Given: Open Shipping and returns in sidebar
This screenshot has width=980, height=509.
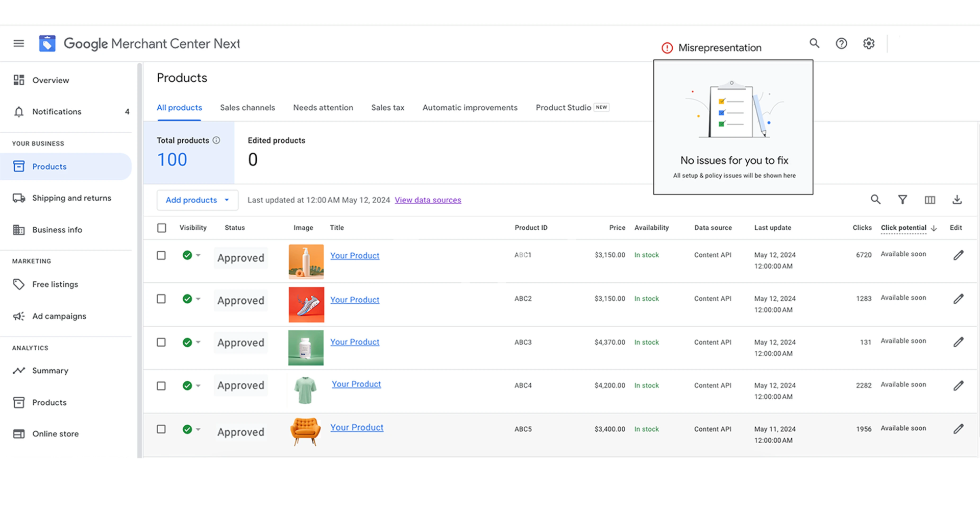Looking at the screenshot, I should pyautogui.click(x=71, y=198).
